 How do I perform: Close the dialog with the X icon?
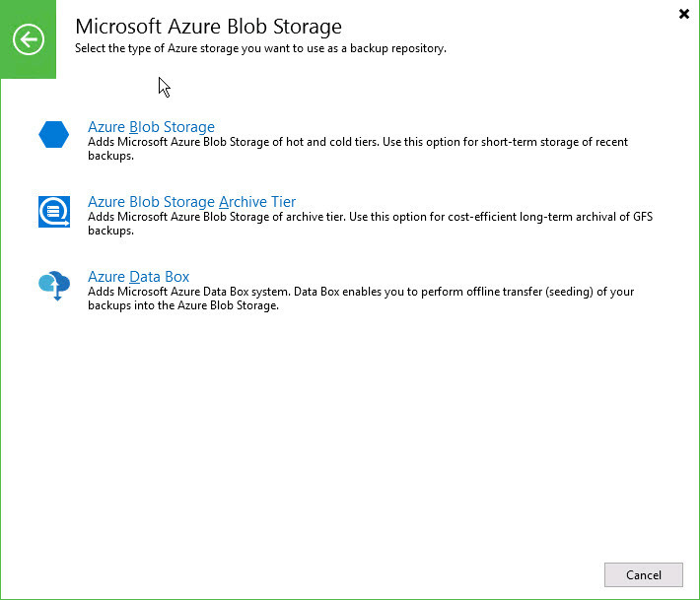[x=683, y=14]
